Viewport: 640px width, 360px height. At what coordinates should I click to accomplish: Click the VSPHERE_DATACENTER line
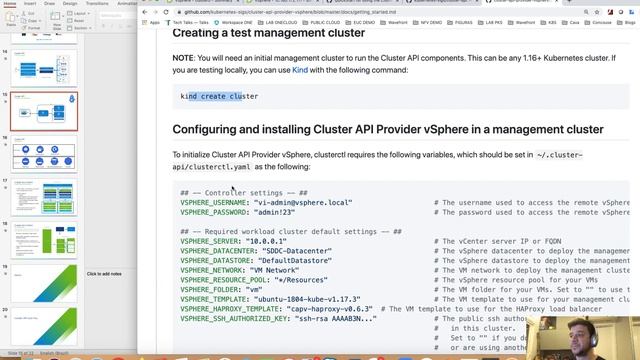coord(256,251)
